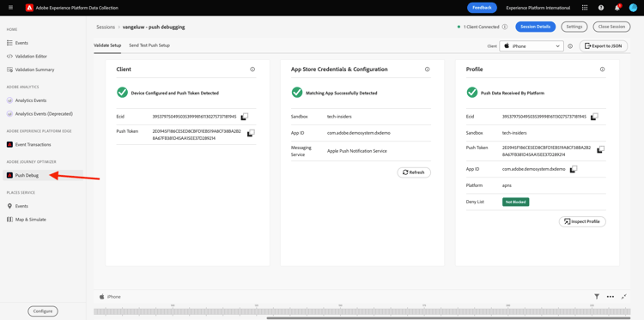Viewport: 644px width, 320px height.
Task: Open the app switcher grid
Action: 585,8
